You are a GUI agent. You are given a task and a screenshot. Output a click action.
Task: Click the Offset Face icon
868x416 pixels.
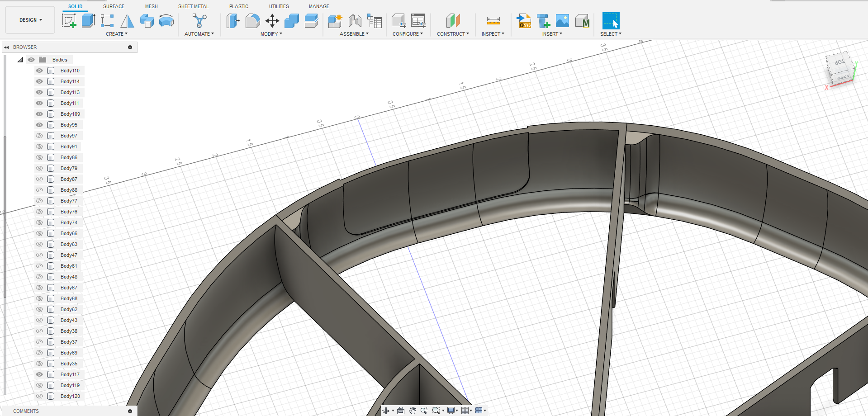[x=311, y=21]
